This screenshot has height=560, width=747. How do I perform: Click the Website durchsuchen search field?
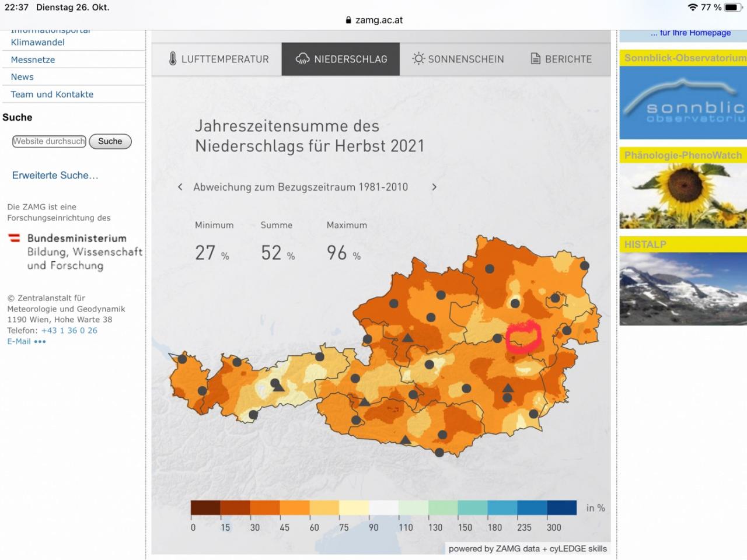pos(49,141)
